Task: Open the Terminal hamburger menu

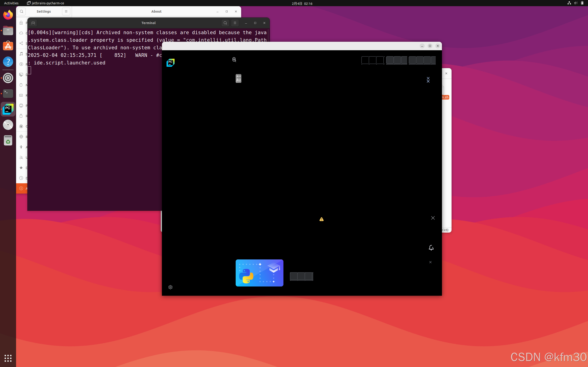Action: pyautogui.click(x=235, y=23)
